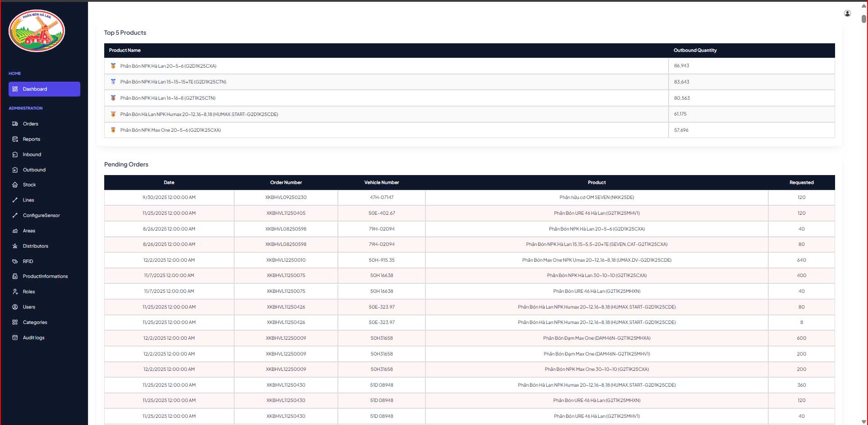Click the Orders icon in sidebar
The width and height of the screenshot is (868, 425).
click(15, 124)
